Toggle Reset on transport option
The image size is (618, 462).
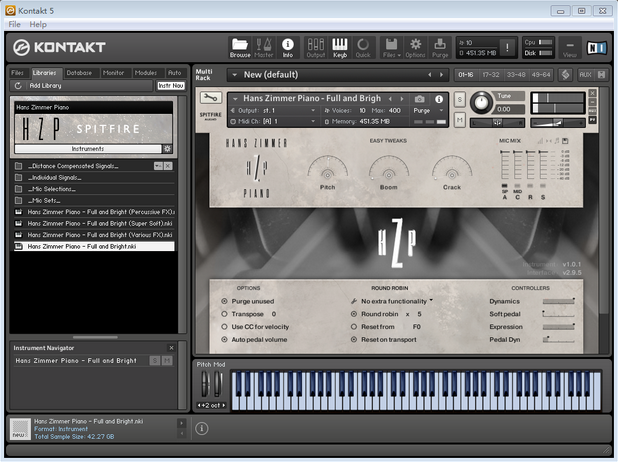pos(354,339)
